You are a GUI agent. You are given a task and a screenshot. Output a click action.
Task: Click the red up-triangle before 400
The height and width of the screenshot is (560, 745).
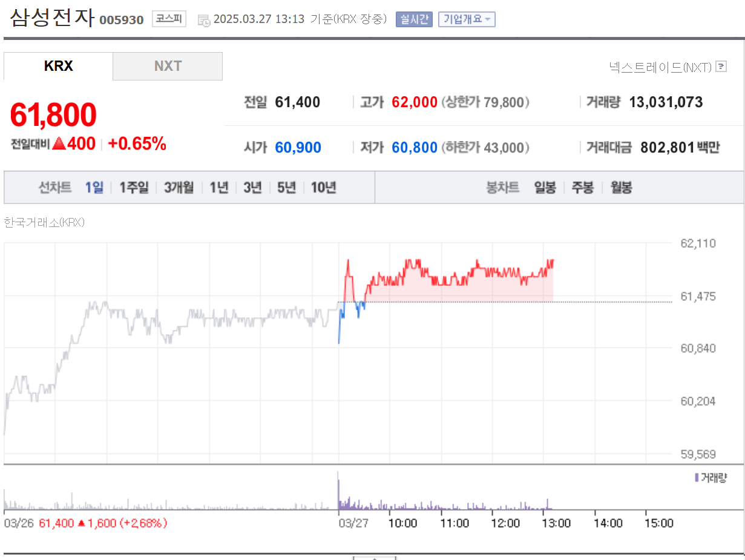[59, 144]
